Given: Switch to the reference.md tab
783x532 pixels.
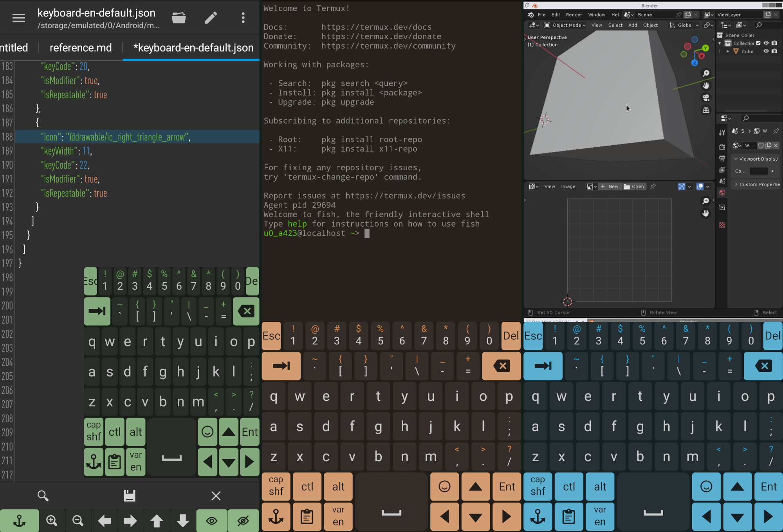Looking at the screenshot, I should coord(81,48).
